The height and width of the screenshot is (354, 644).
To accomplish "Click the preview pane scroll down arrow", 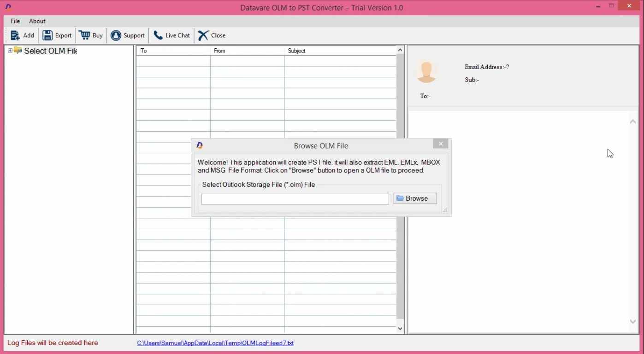I will (x=633, y=322).
